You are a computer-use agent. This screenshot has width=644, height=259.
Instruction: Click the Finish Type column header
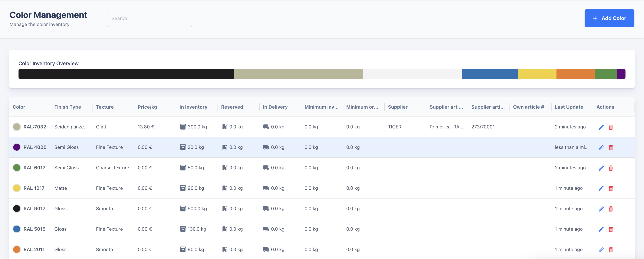click(x=68, y=107)
